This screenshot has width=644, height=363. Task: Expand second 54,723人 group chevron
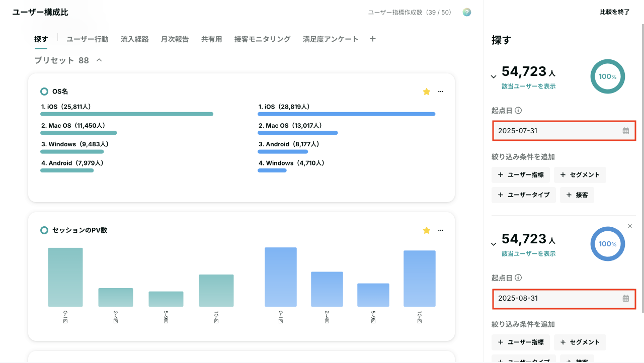click(494, 244)
